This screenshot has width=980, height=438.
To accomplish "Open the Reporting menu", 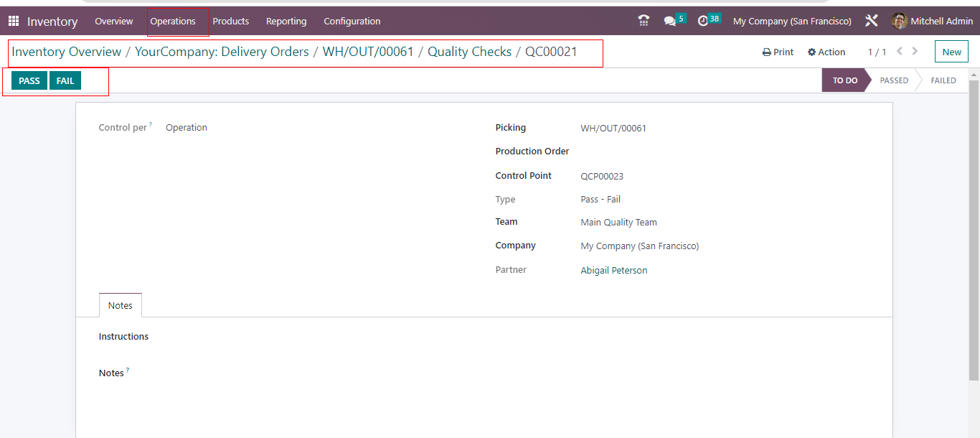I will pos(286,21).
